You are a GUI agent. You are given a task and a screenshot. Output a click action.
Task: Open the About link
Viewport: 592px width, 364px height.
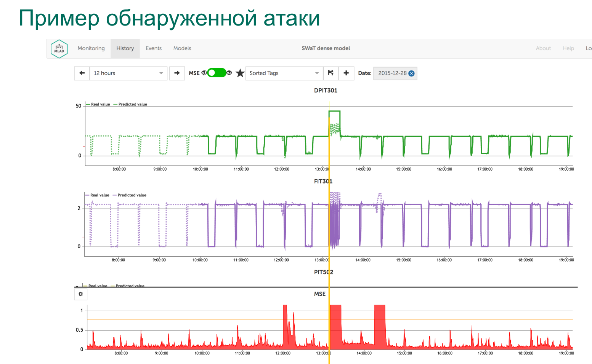[543, 48]
